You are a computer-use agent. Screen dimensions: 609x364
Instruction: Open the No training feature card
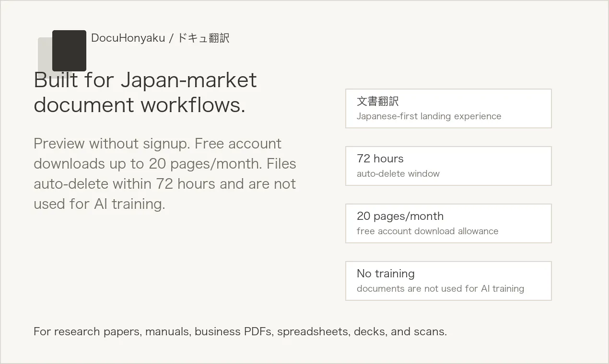[x=448, y=281]
